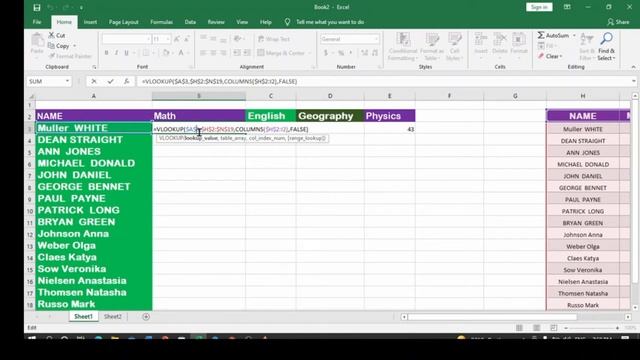Toggle Wrap Text
This screenshot has width=640, height=360.
(x=274, y=39)
